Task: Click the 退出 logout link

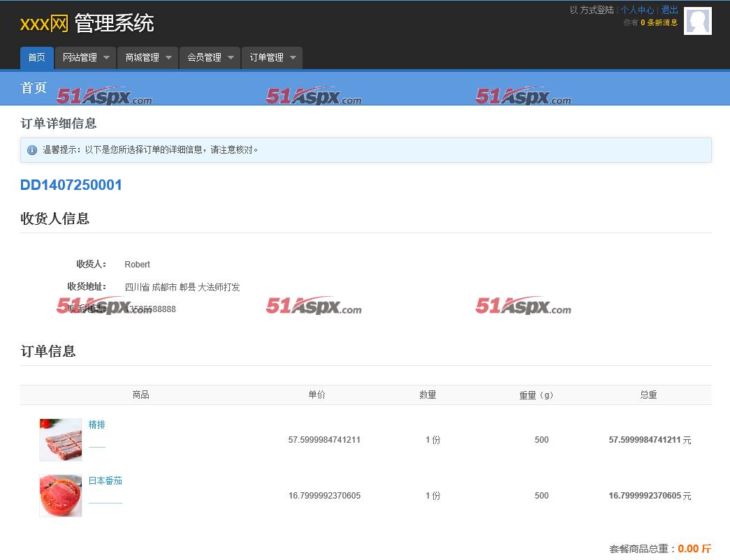Action: point(669,10)
